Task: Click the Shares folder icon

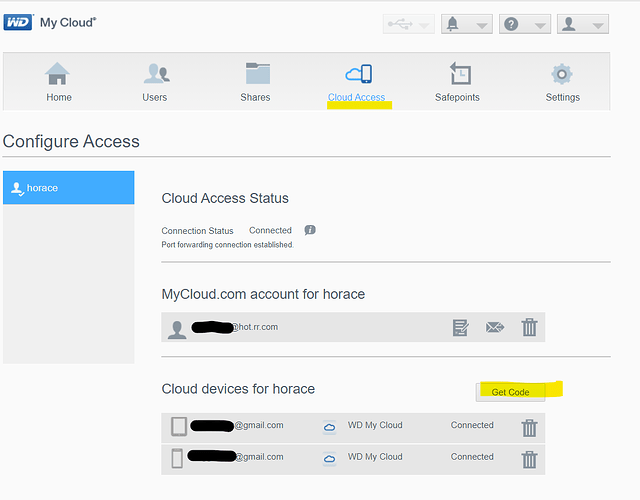Action: tap(258, 73)
